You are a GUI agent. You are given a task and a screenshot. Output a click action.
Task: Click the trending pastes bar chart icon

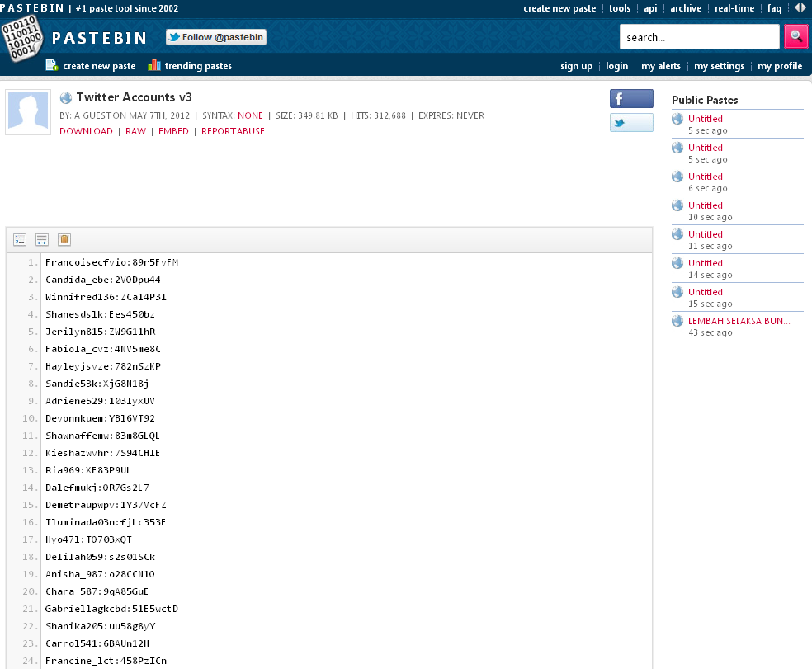[153, 65]
